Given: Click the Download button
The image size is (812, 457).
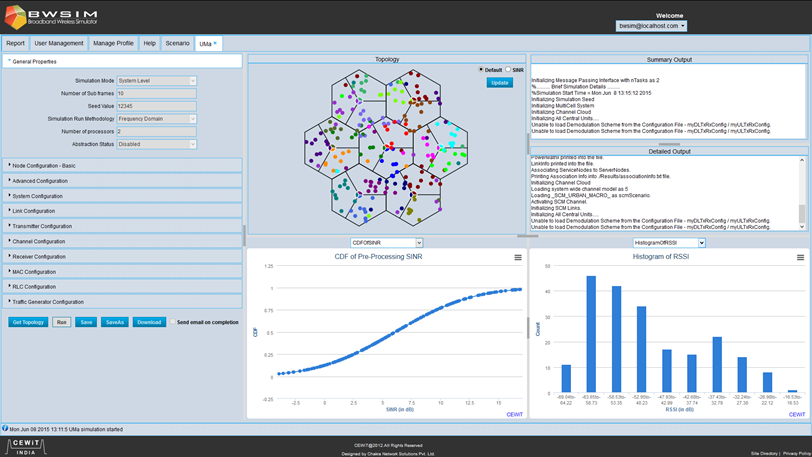Looking at the screenshot, I should click(149, 322).
